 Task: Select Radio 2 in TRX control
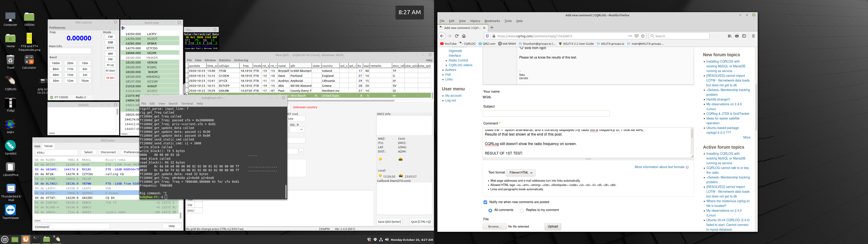pyautogui.click(x=89, y=97)
